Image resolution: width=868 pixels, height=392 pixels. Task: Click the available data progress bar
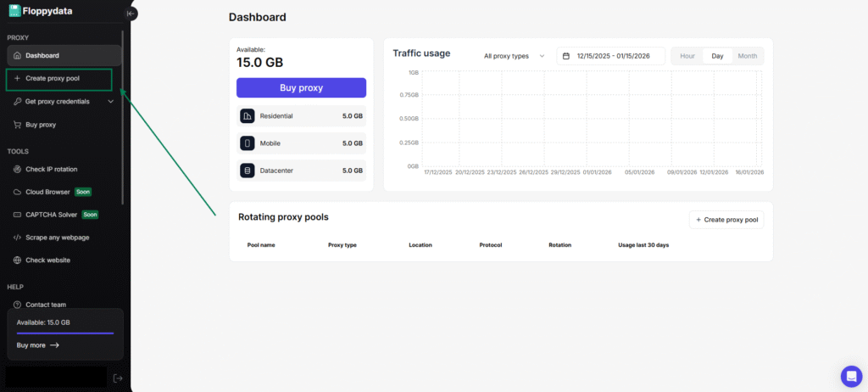pyautogui.click(x=64, y=333)
